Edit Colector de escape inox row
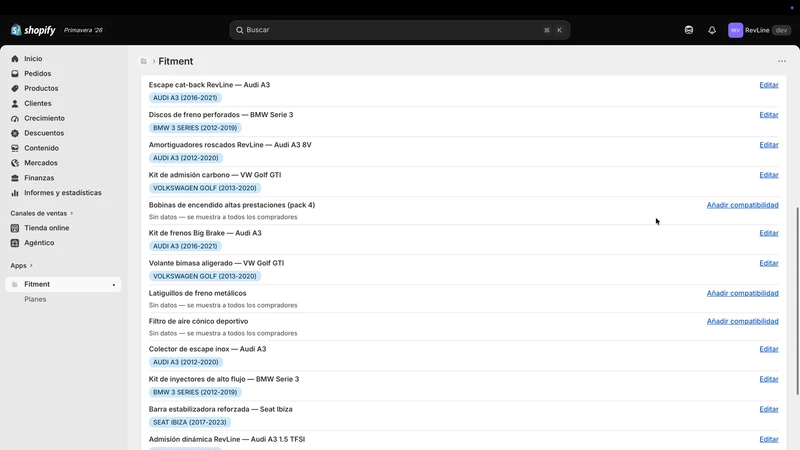 coord(769,349)
